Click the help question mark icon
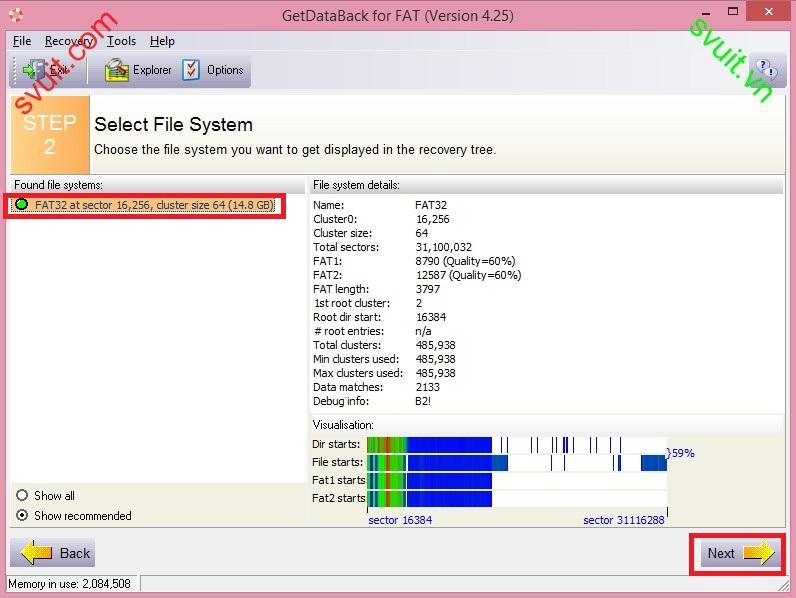Image resolution: width=796 pixels, height=598 pixels. tap(766, 68)
